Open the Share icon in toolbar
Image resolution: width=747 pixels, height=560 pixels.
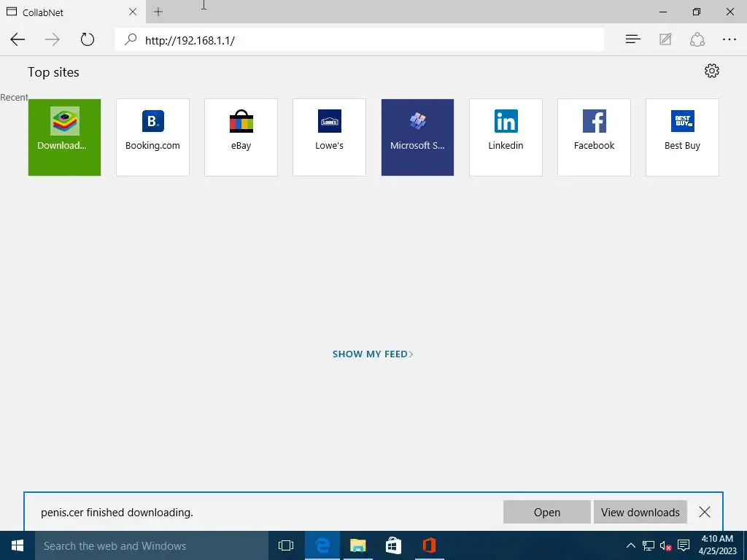(x=697, y=39)
